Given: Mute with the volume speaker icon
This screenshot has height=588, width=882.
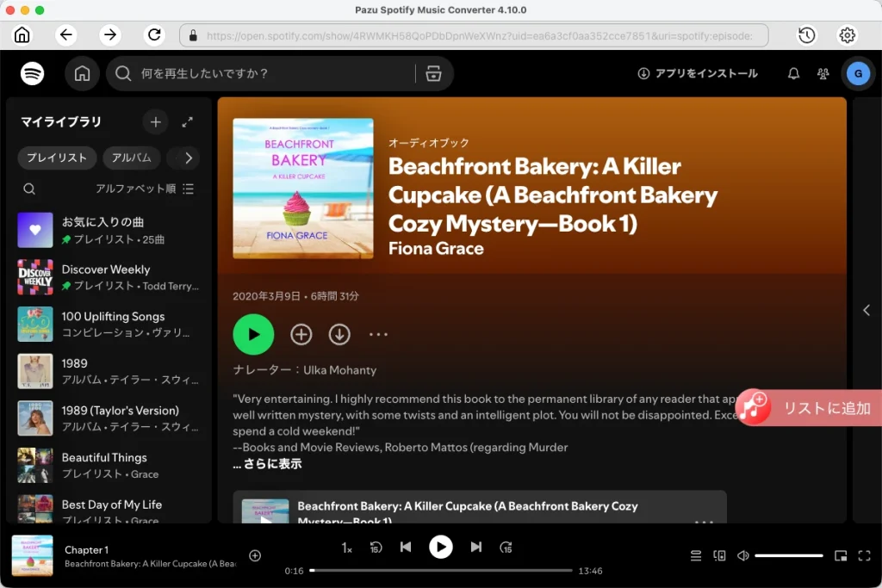Looking at the screenshot, I should (x=743, y=555).
